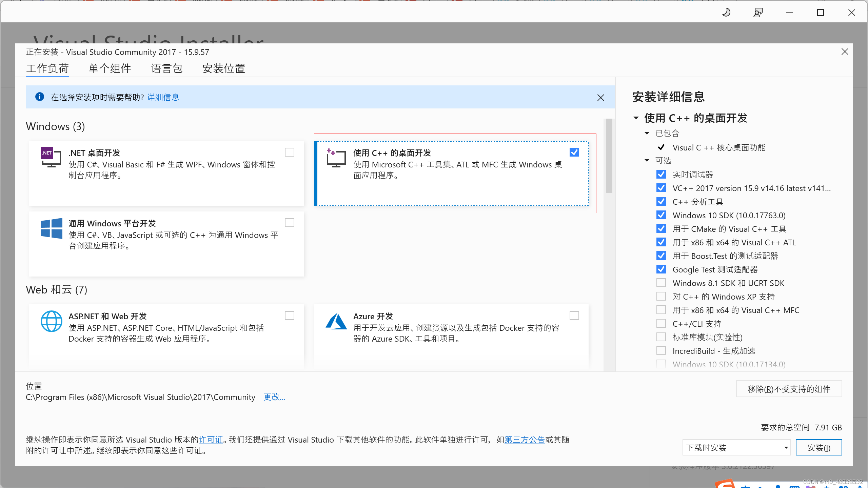Uncheck the 使用 C++ 的桌面开发 workload
868x488 pixels.
coord(574,152)
